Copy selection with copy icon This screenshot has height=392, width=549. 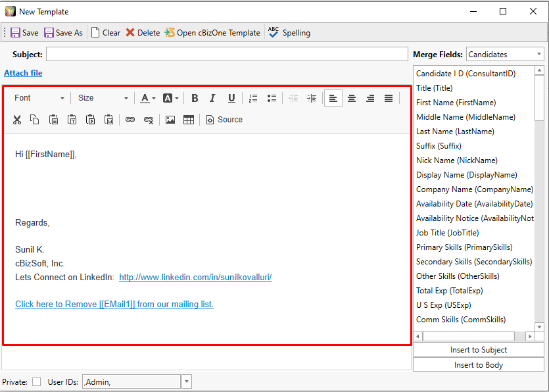click(34, 120)
